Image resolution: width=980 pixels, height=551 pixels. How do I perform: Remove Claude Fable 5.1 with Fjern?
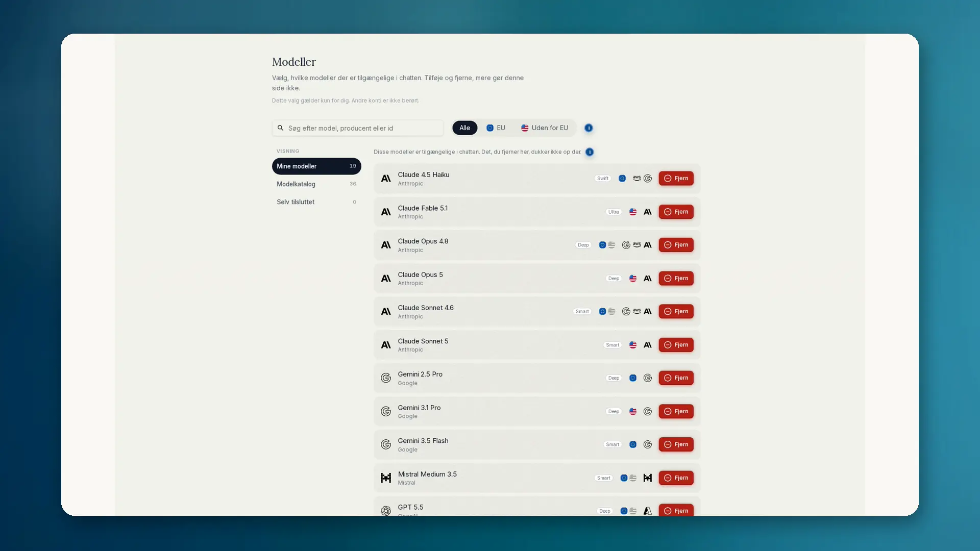click(x=676, y=212)
